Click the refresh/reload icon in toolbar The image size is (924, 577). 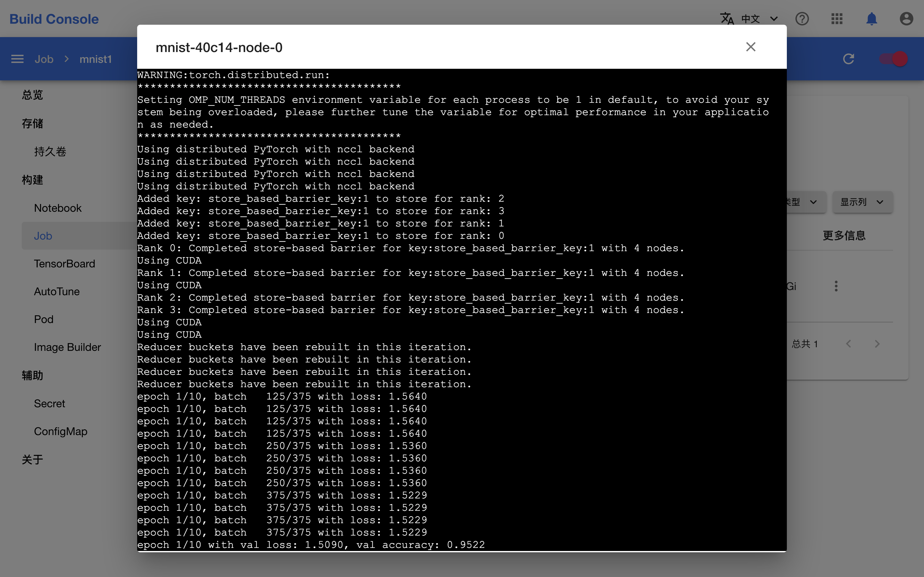point(849,58)
